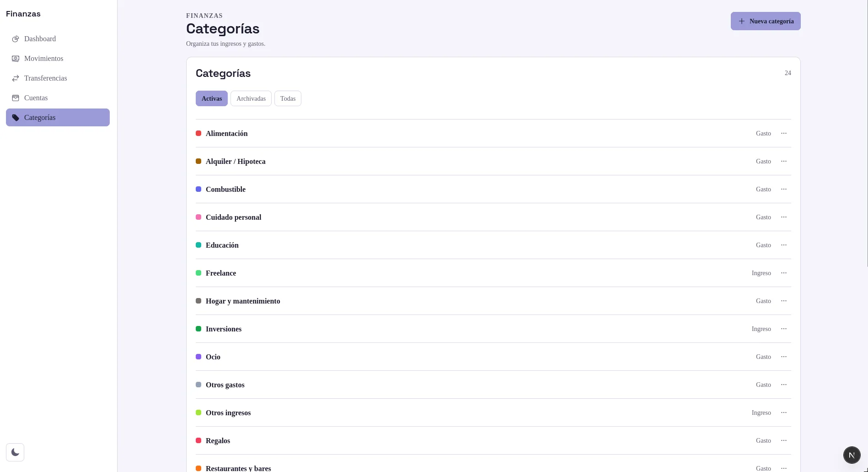
Task: Open options menu for Cuidado personal
Action: (x=784, y=217)
